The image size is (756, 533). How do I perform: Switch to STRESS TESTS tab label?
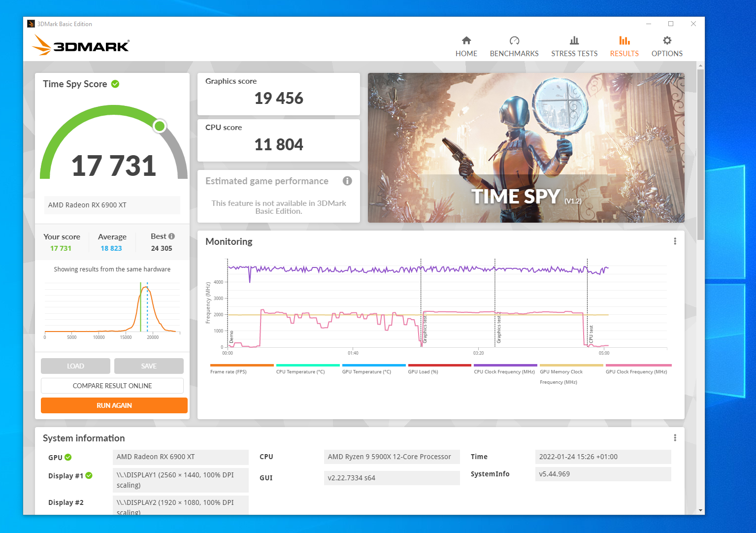574,53
